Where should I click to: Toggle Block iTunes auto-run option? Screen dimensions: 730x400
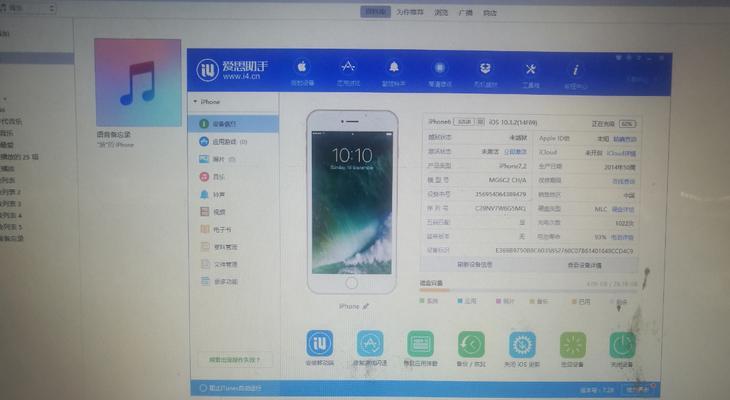[x=230, y=388]
